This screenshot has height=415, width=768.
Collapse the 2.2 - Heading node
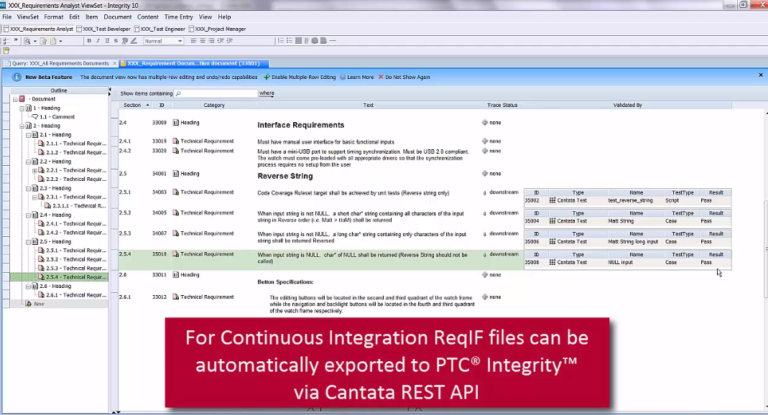[28, 161]
